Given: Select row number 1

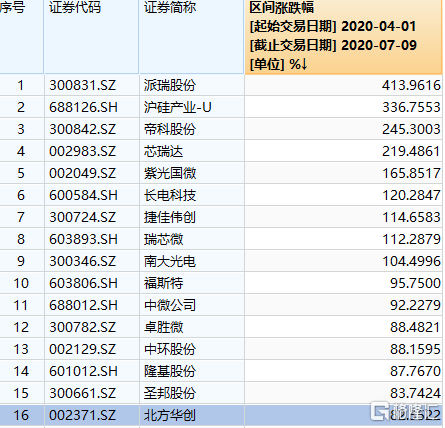Looking at the screenshot, I should pyautogui.click(x=21, y=85).
